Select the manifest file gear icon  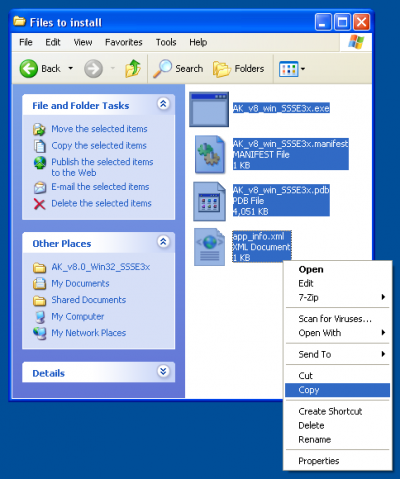(x=210, y=154)
